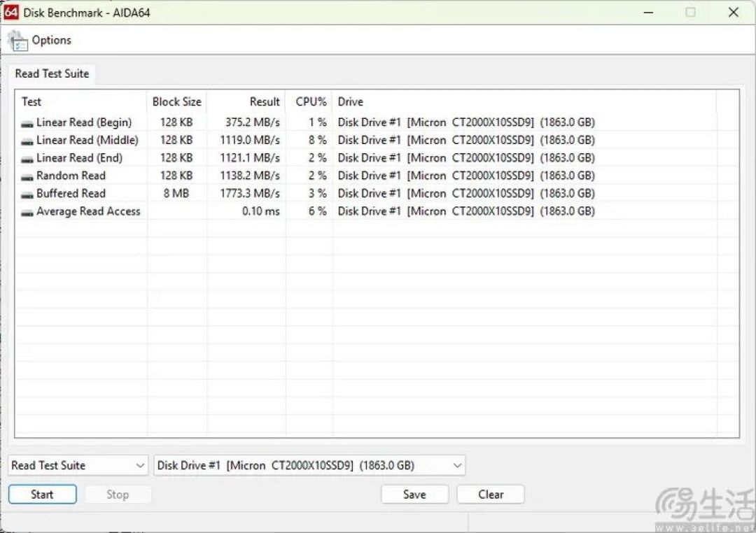Sort by the Block Size column header
The height and width of the screenshot is (533, 756).
tap(176, 101)
